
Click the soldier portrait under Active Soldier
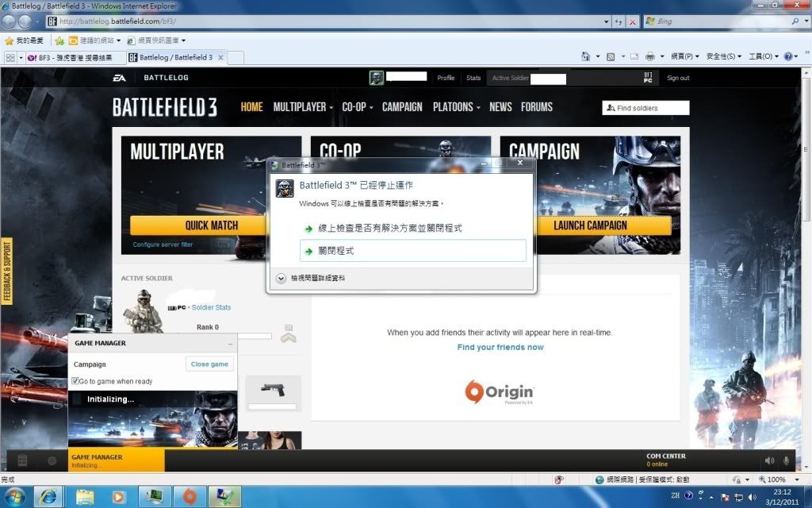pyautogui.click(x=143, y=311)
